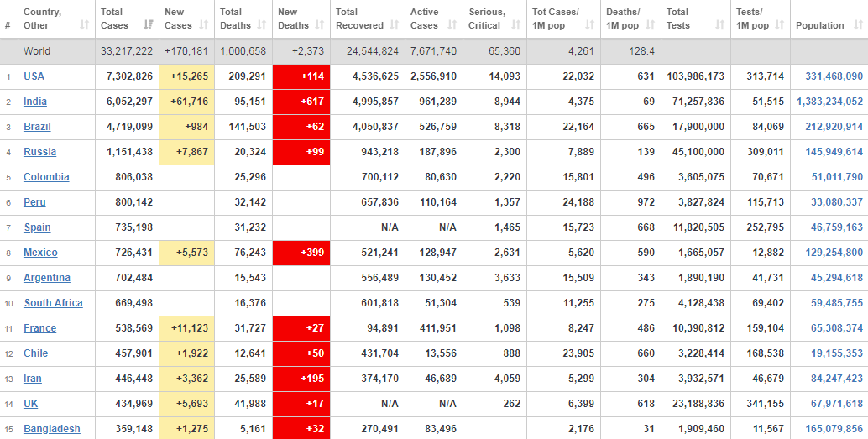This screenshot has height=439, width=868.
Task: Open the Iran country link
Action: [32, 379]
